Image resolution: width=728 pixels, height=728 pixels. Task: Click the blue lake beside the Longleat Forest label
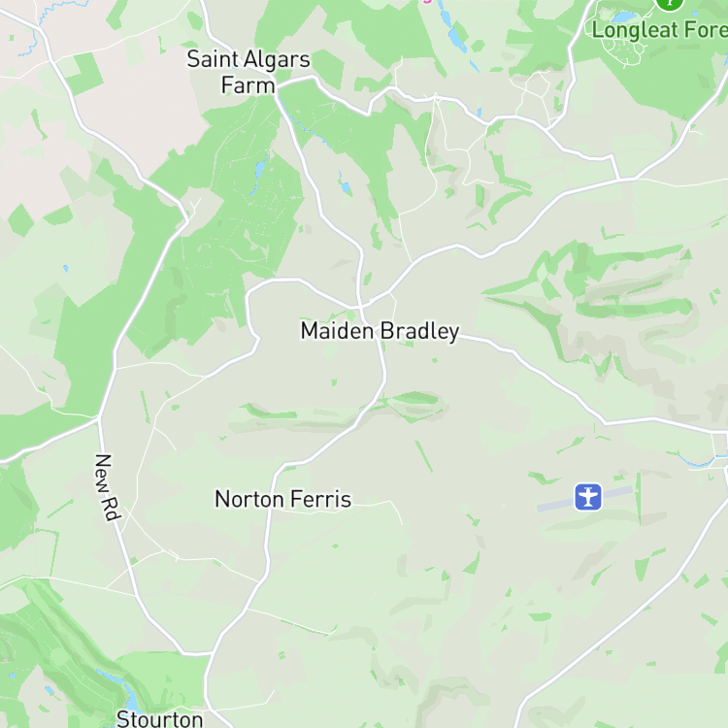(623, 17)
